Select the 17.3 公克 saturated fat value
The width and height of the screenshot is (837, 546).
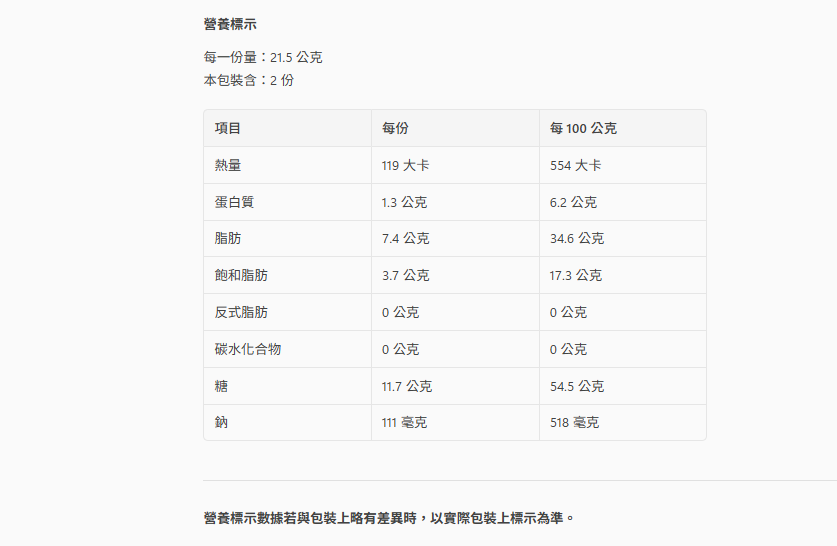tap(576, 275)
